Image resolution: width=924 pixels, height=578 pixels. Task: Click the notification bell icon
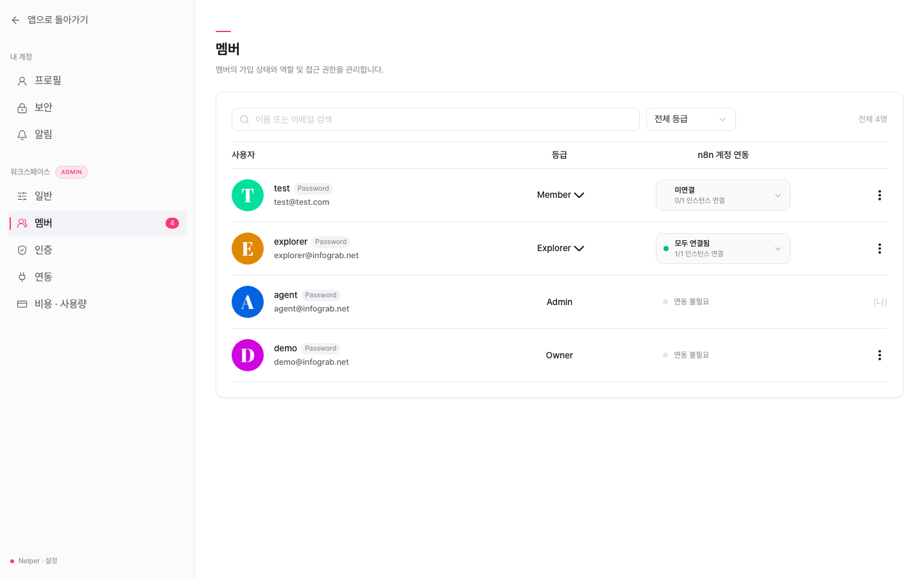click(x=22, y=135)
